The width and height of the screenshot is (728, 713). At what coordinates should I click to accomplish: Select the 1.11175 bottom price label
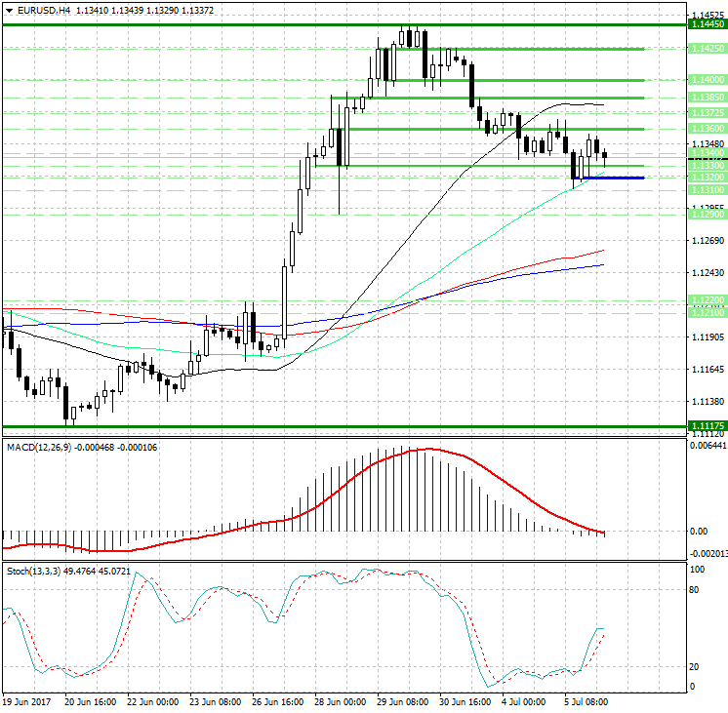706,425
